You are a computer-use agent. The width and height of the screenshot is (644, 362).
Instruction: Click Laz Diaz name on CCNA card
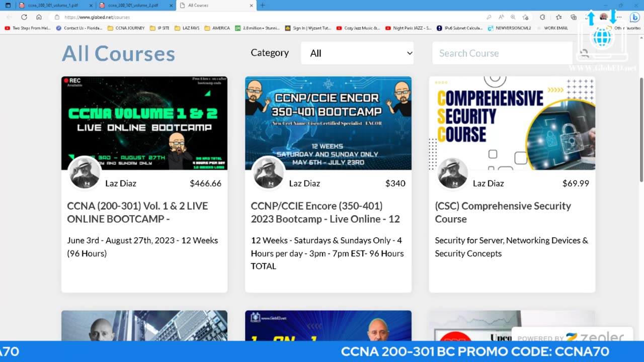click(121, 184)
